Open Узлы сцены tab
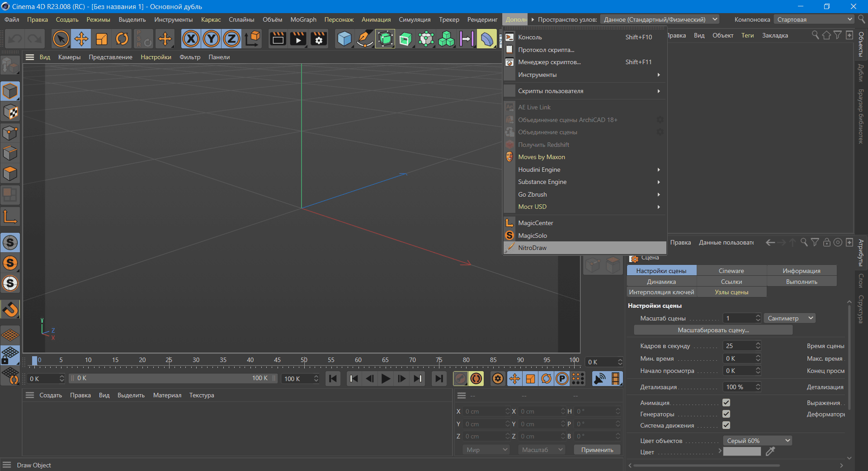This screenshot has width=868, height=471. coord(731,292)
